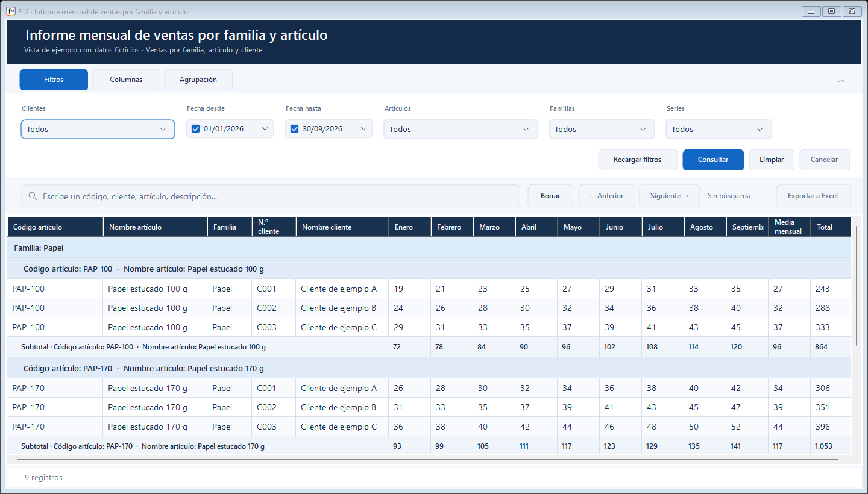Collapse the filter panel with the chevron-up icon
This screenshot has width=868, height=494.
click(841, 80)
